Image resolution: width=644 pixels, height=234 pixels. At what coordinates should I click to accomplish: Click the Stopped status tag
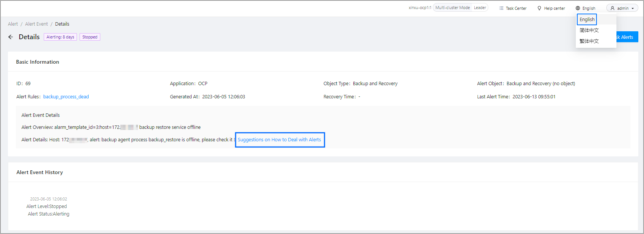coord(90,37)
